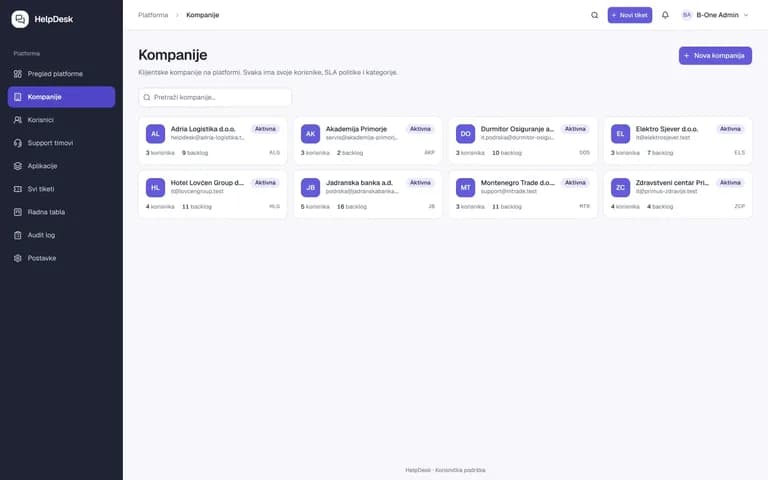Click the '7 backlog' count on Elektro Sjever
This screenshot has width=768, height=480.
(660, 153)
